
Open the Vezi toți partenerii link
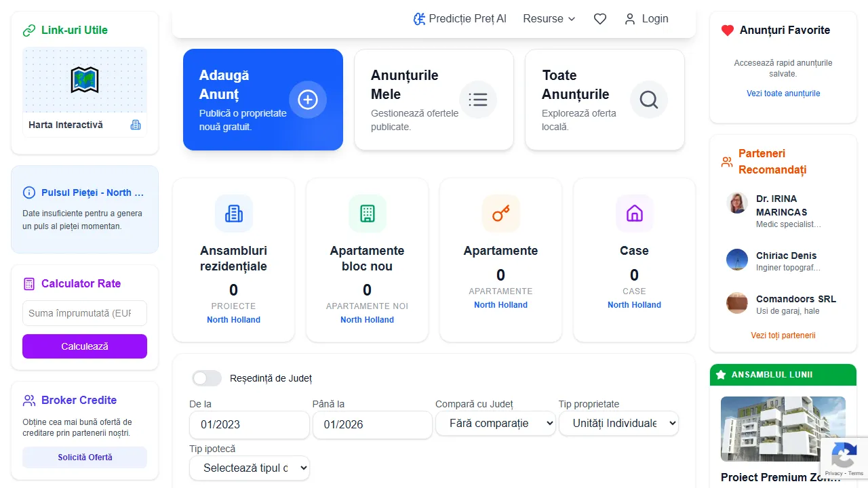(783, 335)
